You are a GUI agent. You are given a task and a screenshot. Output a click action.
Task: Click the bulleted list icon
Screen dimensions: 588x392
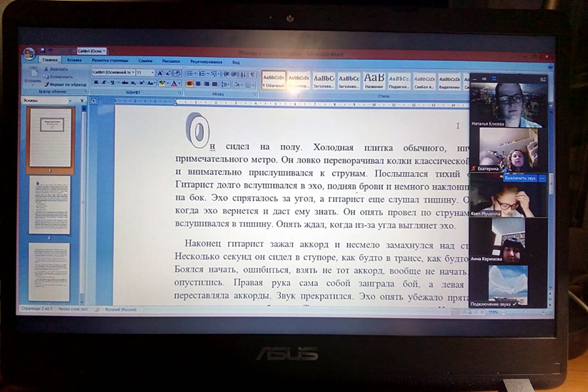[189, 74]
